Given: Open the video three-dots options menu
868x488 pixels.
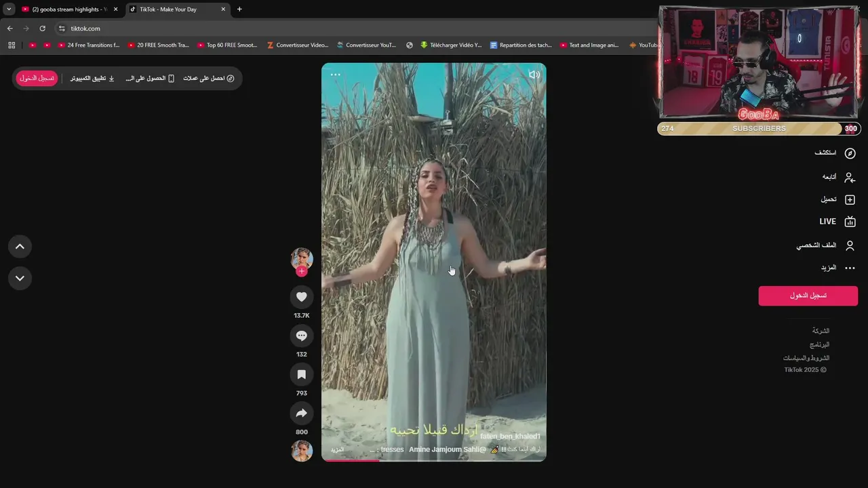Looking at the screenshot, I should click(335, 75).
